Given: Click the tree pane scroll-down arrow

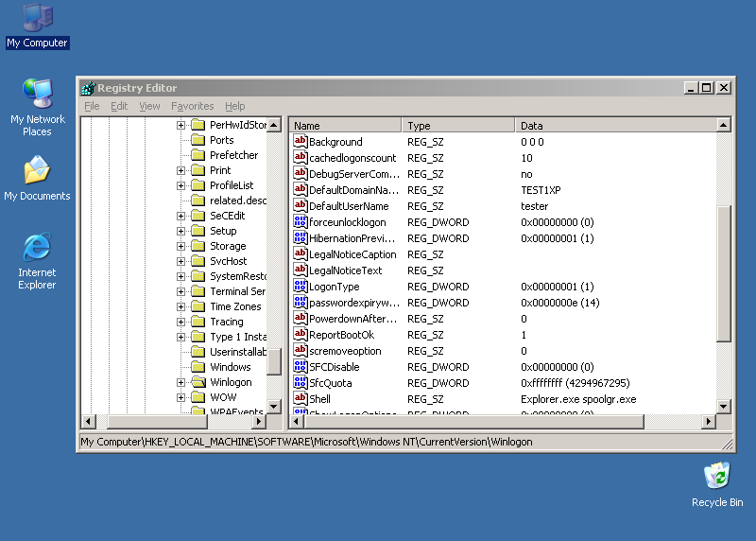Looking at the screenshot, I should 274,407.
